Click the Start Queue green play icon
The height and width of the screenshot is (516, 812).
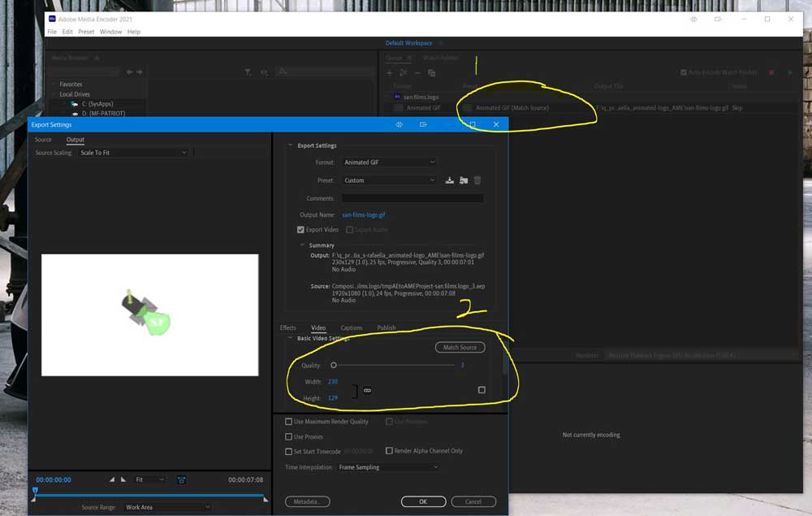(790, 73)
